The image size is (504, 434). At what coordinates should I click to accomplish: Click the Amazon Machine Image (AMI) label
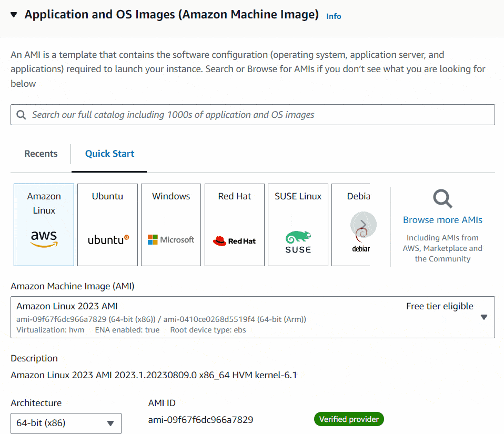[72, 286]
